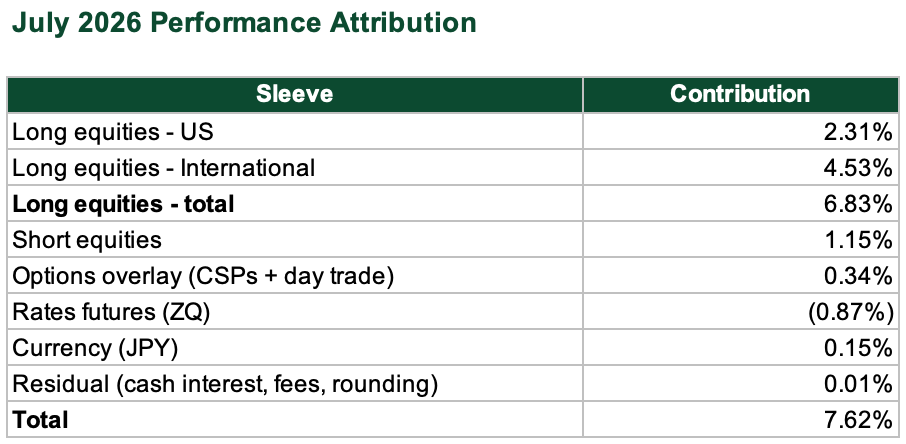
Task: Select the 0.01% residual value
Action: (x=857, y=384)
